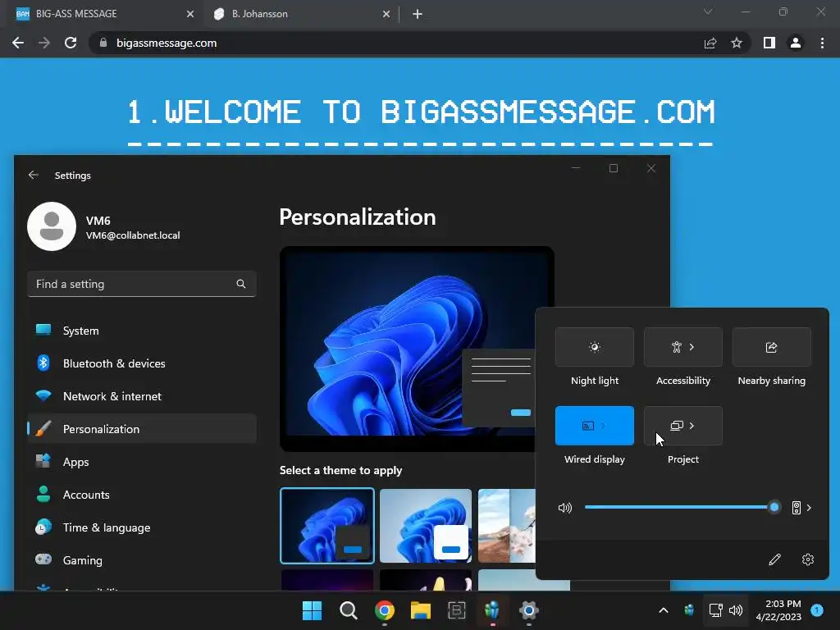Open all settings gear in quick panel
This screenshot has height=630, width=840.
click(x=808, y=559)
